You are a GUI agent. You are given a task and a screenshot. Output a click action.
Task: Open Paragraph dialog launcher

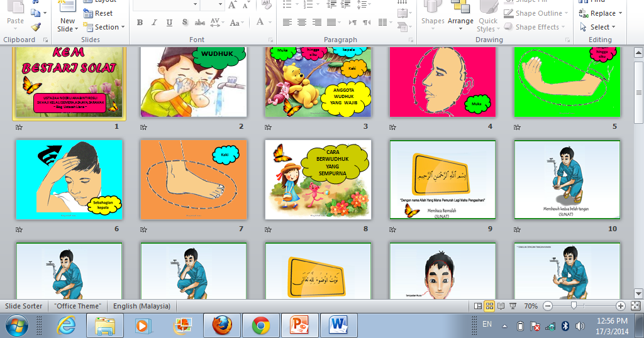point(411,40)
